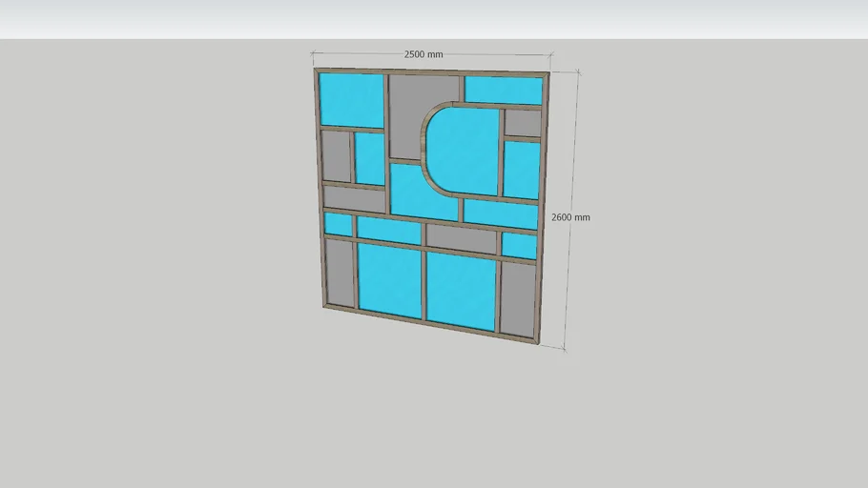The width and height of the screenshot is (868, 488).
Task: Select the wide cyan panel at top-right corner
Action: click(x=503, y=91)
